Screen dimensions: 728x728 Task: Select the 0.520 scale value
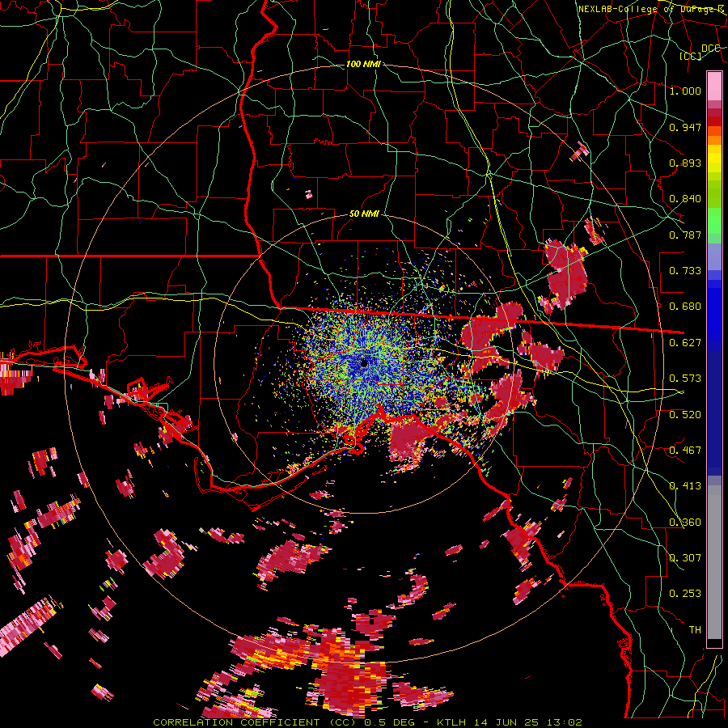coord(685,415)
